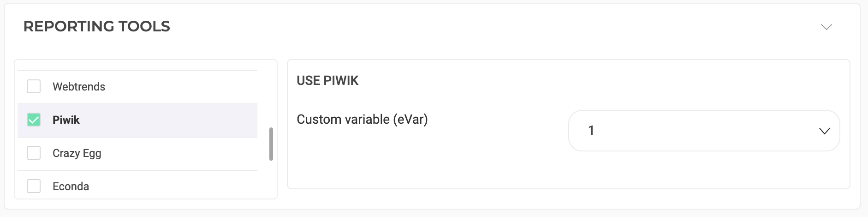Viewport: 868px width, 217px height.
Task: Click the USE PIWIK heading
Action: 327,81
